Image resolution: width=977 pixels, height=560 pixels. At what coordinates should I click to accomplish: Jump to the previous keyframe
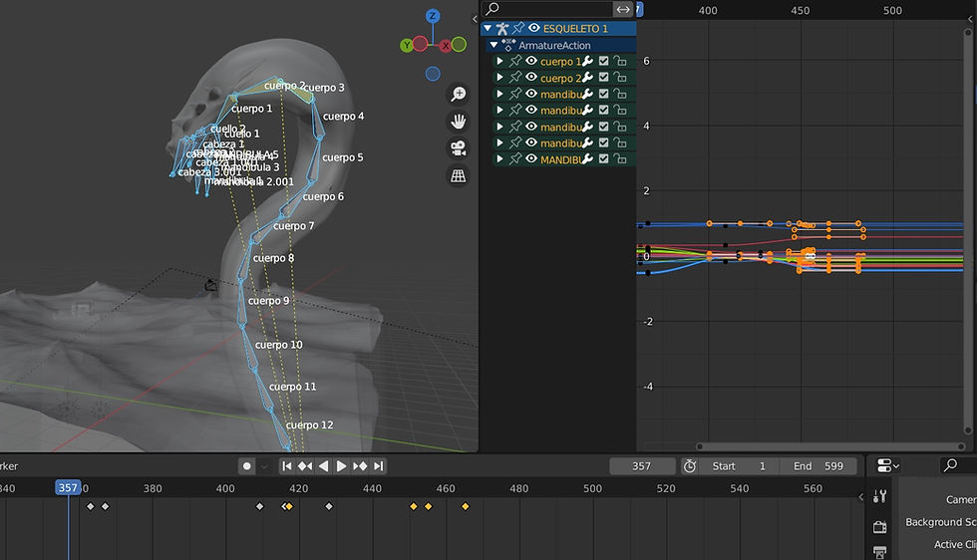pyautogui.click(x=305, y=466)
